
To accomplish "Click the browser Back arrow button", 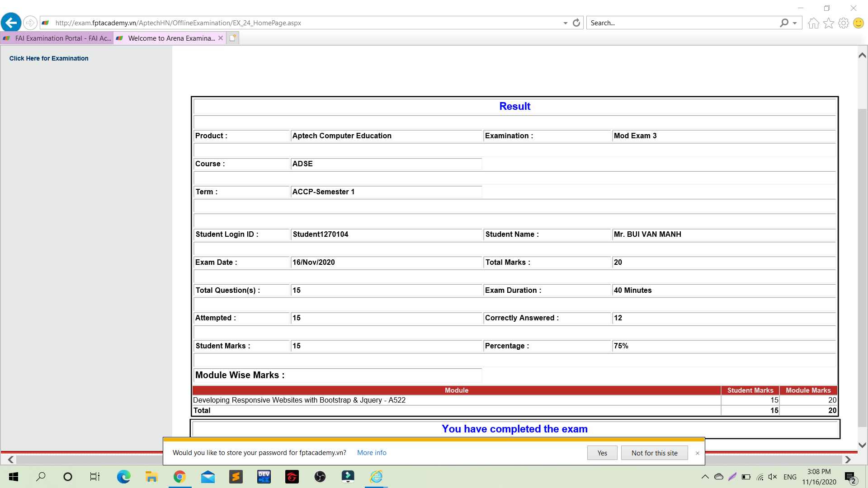I will (x=11, y=23).
